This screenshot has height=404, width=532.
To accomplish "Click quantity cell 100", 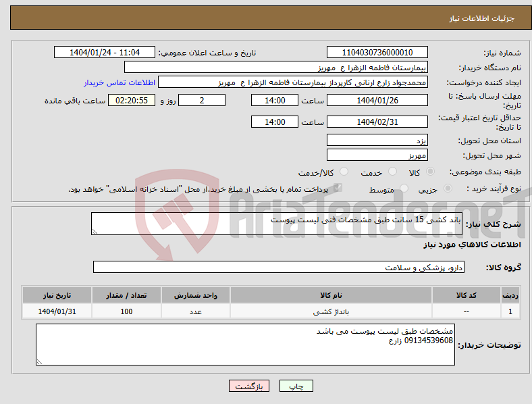I will click(126, 311).
